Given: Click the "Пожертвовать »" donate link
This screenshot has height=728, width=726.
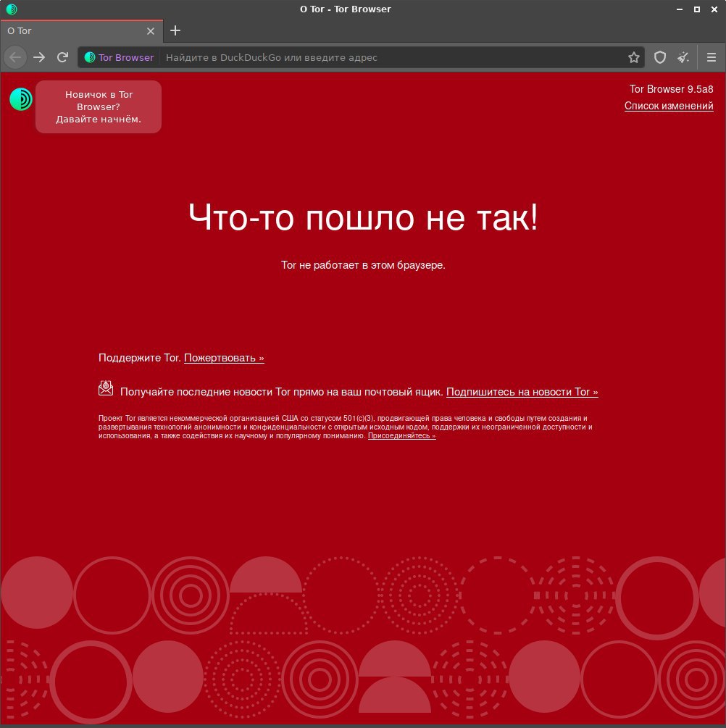Looking at the screenshot, I should [224, 358].
